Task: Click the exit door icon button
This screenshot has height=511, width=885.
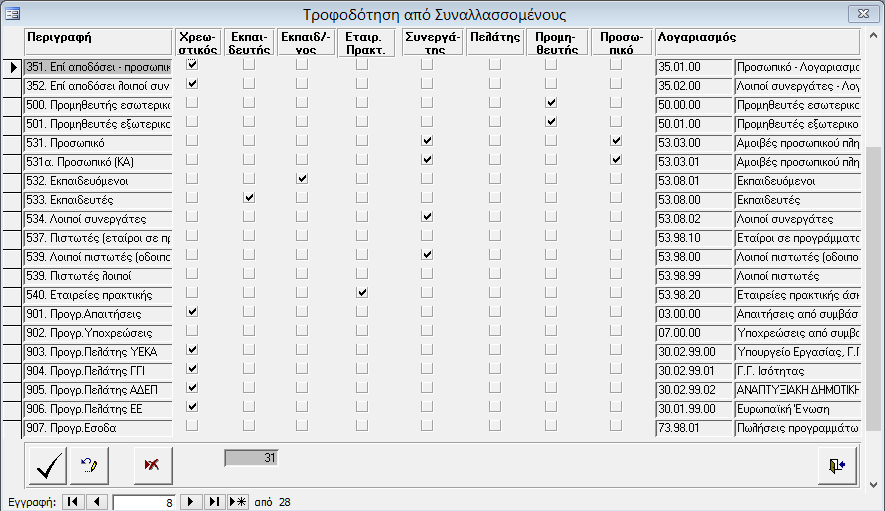Action: (x=836, y=465)
